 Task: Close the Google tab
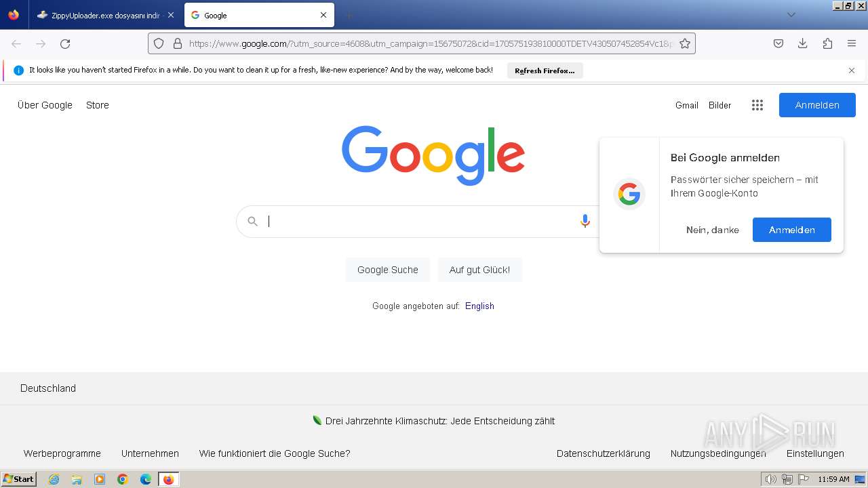pos(323,15)
